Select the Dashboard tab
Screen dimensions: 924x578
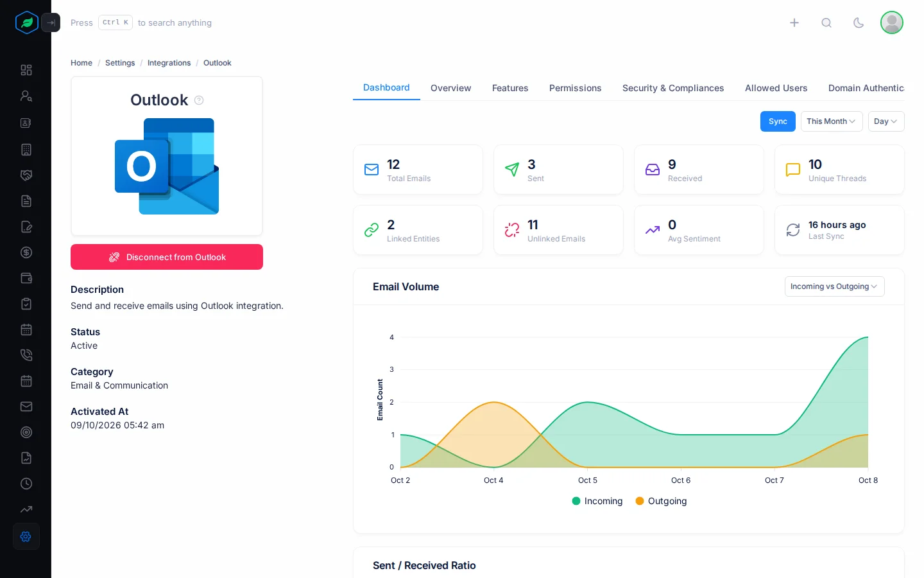point(386,88)
